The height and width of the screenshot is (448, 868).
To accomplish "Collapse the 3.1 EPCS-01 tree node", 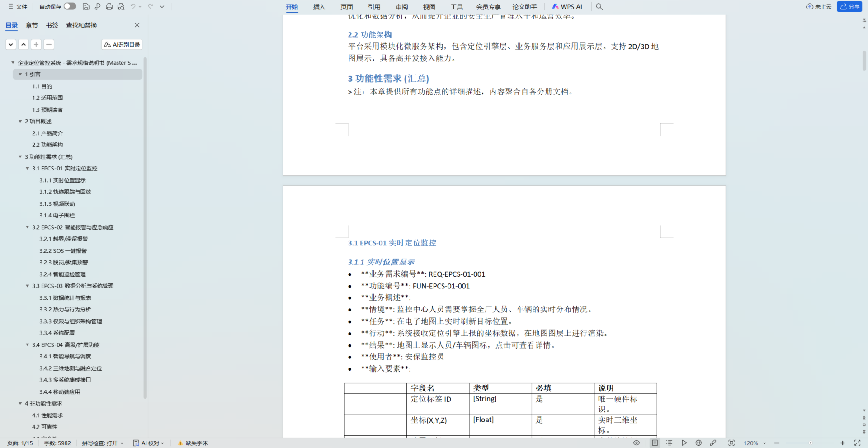I will point(28,168).
